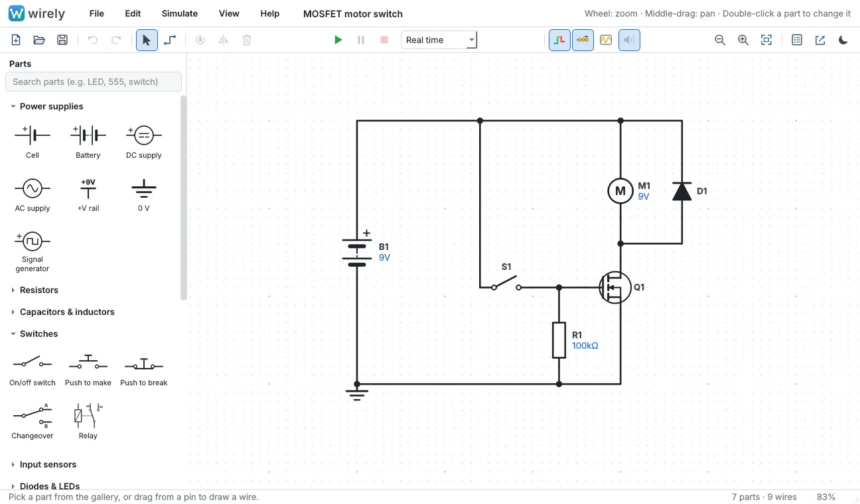This screenshot has height=504, width=860.
Task: Toggle the oscilloscope view
Action: 606,40
